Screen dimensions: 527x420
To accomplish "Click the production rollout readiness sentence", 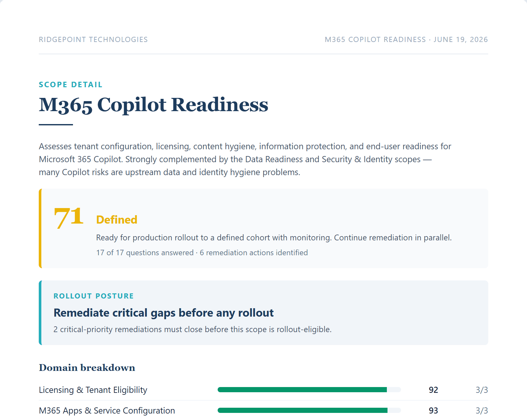I will pos(274,238).
